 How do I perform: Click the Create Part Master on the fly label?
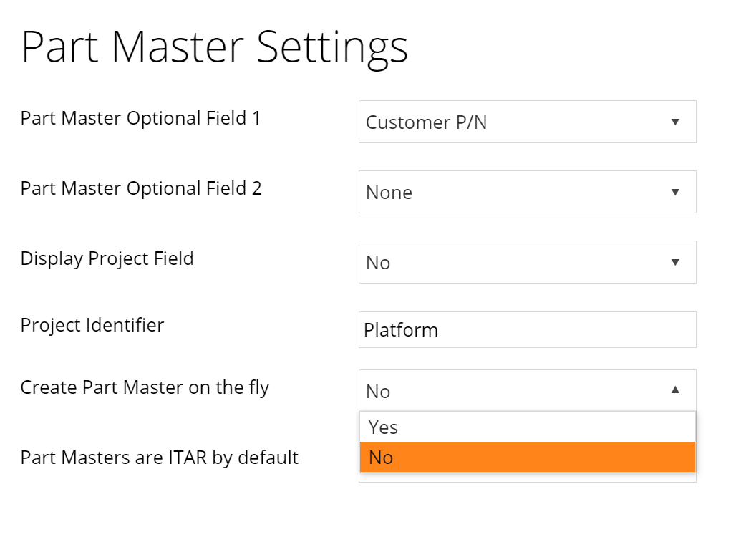145,388
